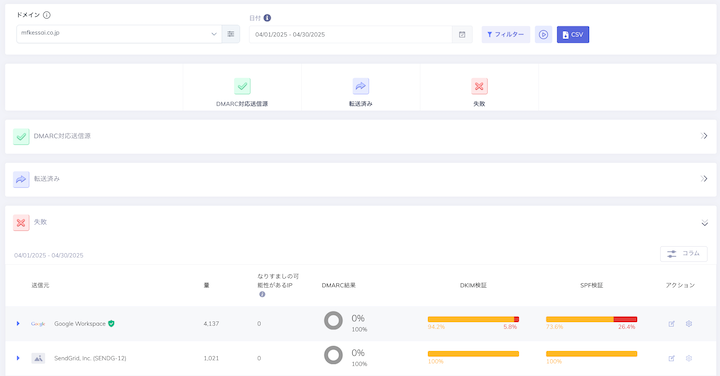Collapse the 失敗 section chevron
This screenshot has width=720, height=376.
coord(704,223)
